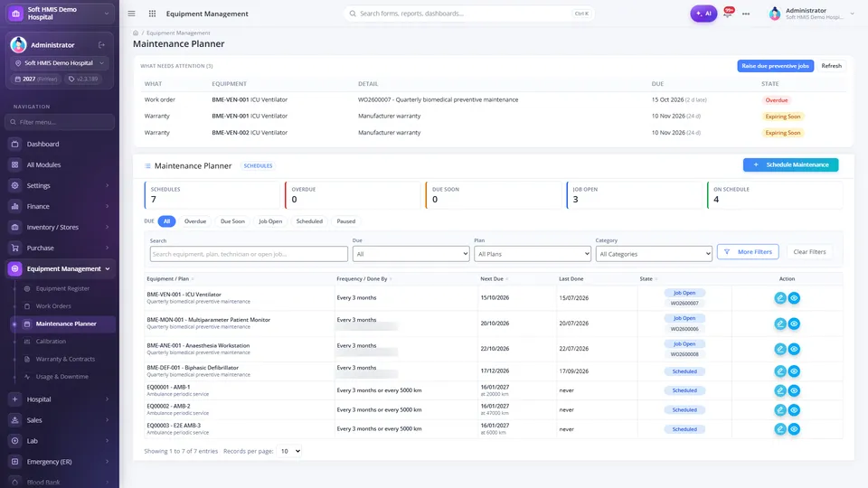Edit the BME-ANE-001 Anaesthesia Workstation schedule

pos(780,349)
